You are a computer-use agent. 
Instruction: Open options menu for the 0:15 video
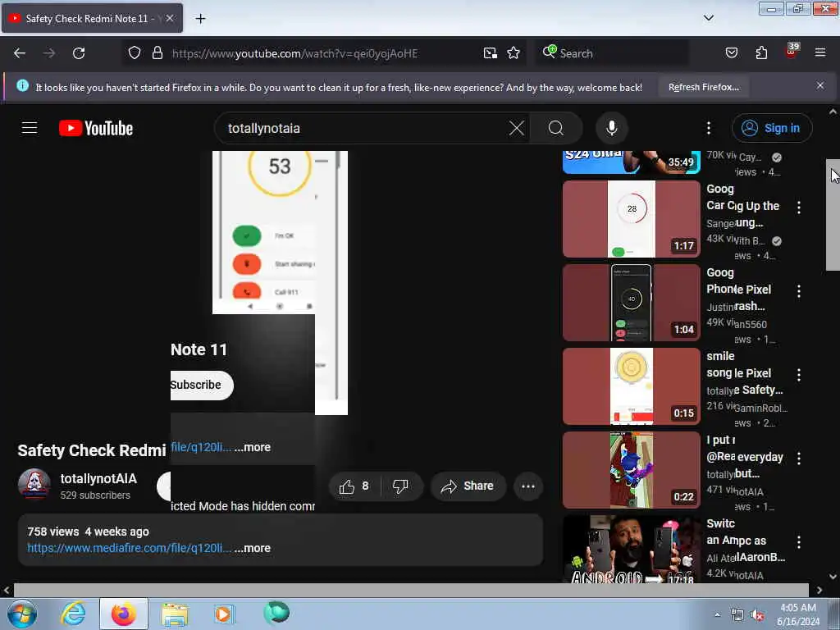click(x=799, y=375)
